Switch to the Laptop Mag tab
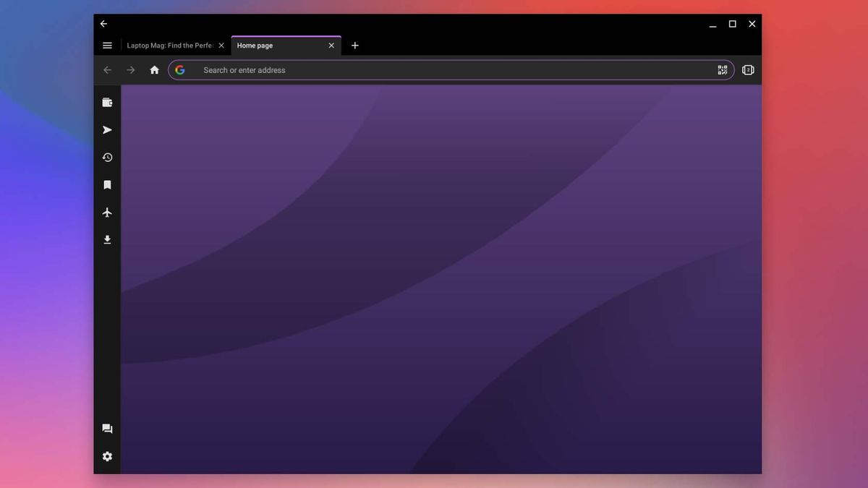The height and width of the screenshot is (488, 868). 168,45
